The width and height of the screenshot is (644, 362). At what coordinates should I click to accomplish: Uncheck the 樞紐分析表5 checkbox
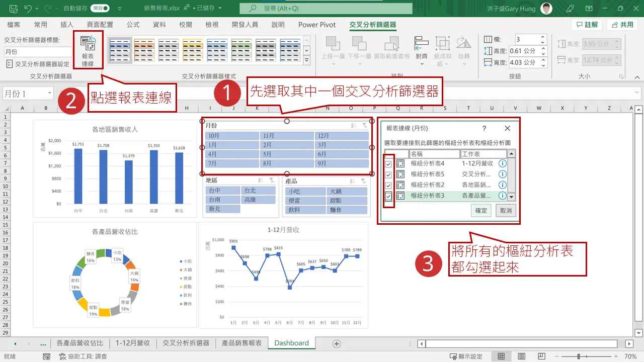pos(388,174)
